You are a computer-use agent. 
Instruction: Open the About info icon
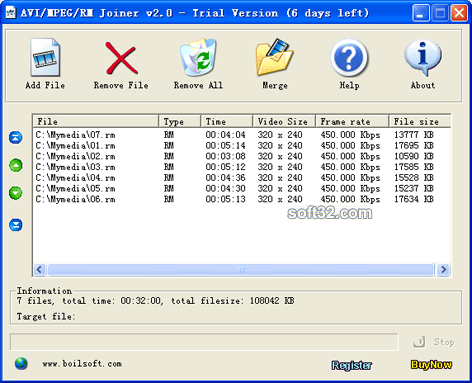423,57
